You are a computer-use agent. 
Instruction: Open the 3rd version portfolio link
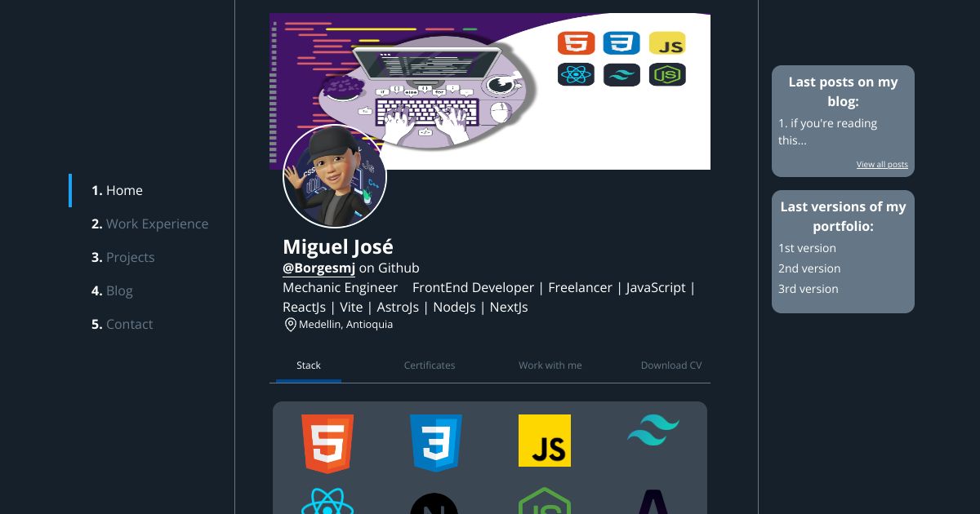click(808, 289)
